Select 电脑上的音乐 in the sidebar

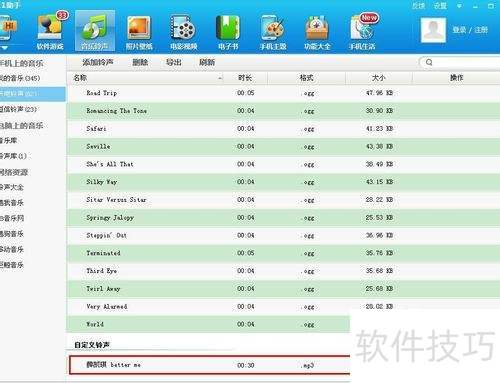(22, 125)
